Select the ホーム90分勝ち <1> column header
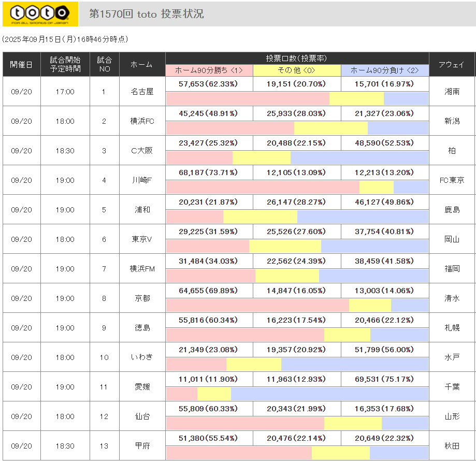This screenshot has width=476, height=461. 209,70
